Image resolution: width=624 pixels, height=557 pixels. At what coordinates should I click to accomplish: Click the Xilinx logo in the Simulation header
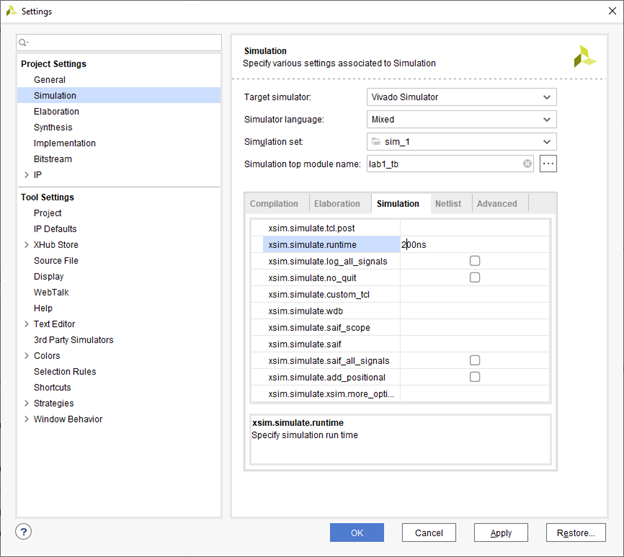click(x=584, y=57)
